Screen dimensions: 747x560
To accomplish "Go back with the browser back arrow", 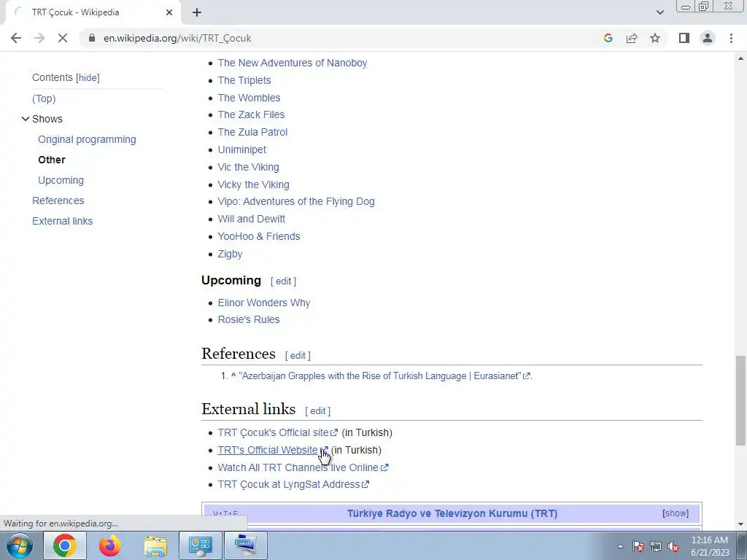I will (16, 38).
